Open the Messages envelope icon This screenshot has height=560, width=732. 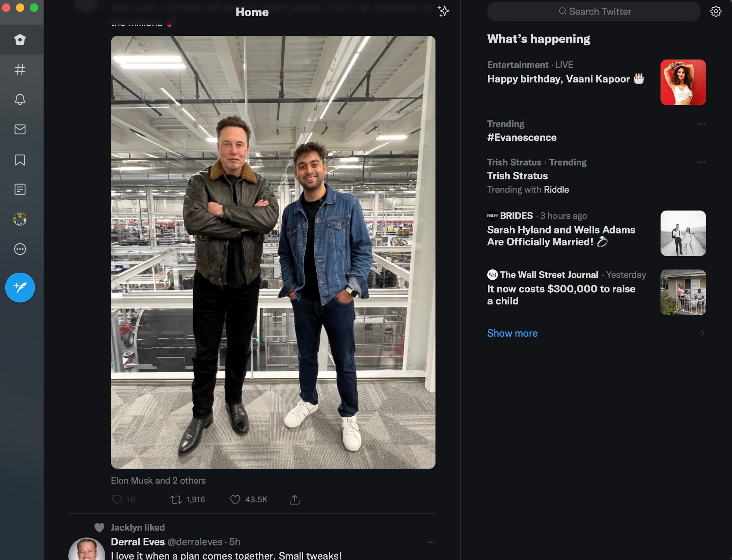pyautogui.click(x=20, y=129)
